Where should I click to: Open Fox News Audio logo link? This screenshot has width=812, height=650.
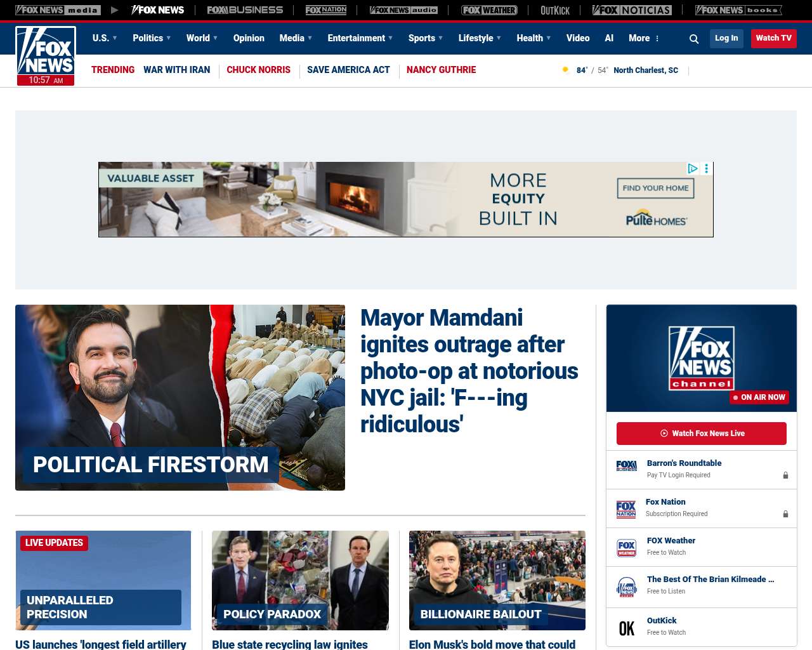[x=403, y=10]
